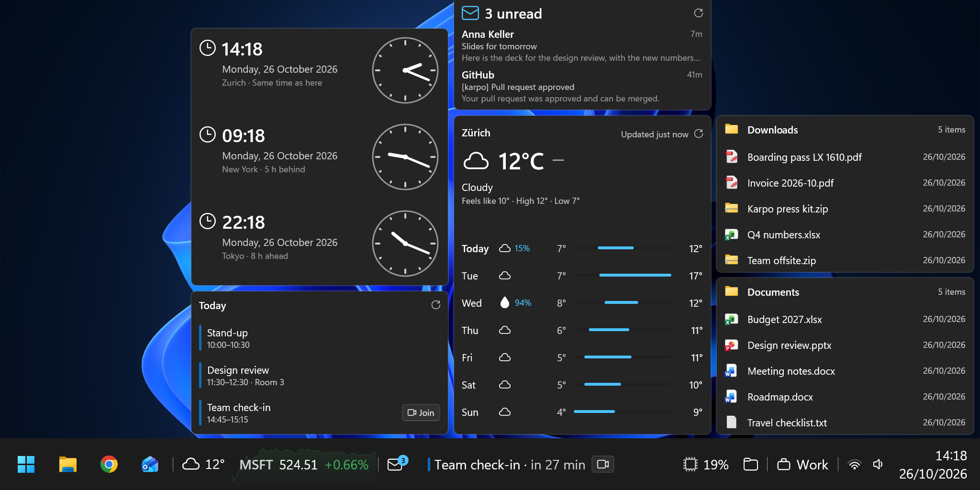980x490 pixels.
Task: Click the CPU usage chip icon
Action: pos(690,464)
